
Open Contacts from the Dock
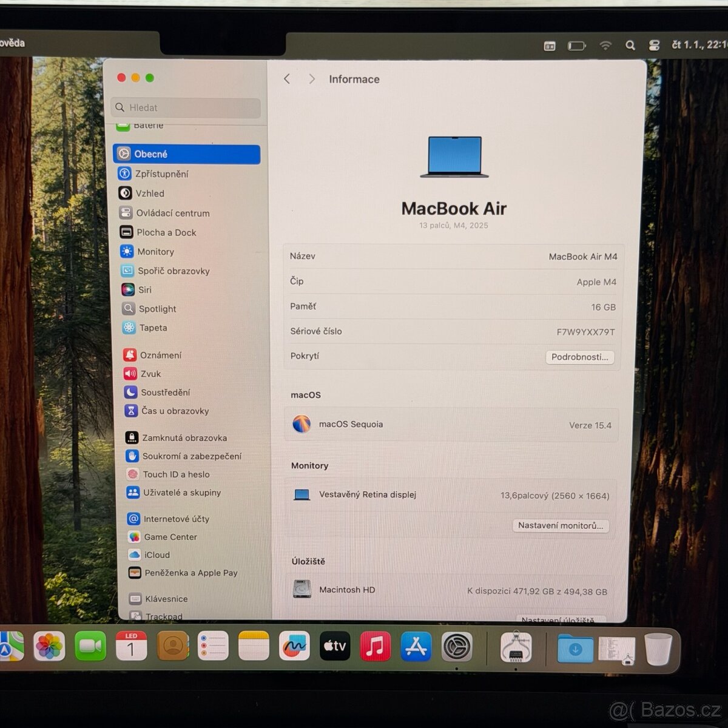pyautogui.click(x=173, y=646)
